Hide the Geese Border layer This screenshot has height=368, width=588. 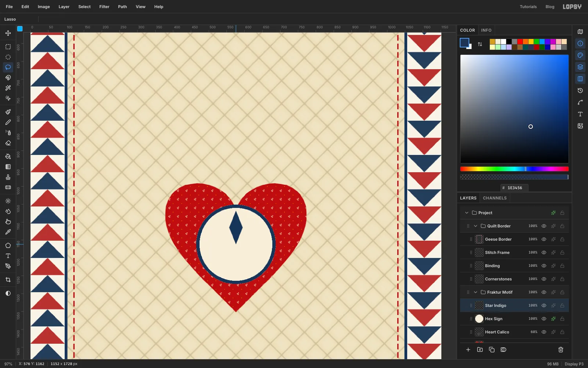tap(544, 239)
